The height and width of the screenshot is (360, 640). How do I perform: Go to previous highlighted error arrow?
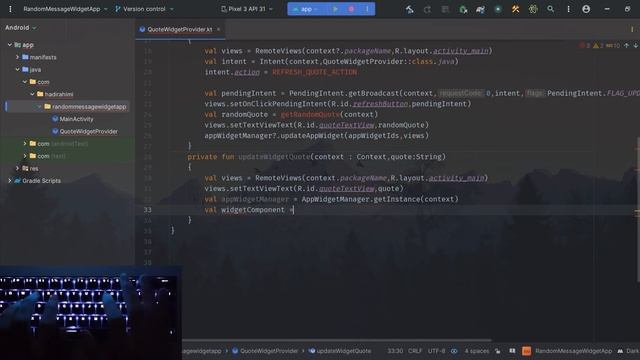(627, 45)
